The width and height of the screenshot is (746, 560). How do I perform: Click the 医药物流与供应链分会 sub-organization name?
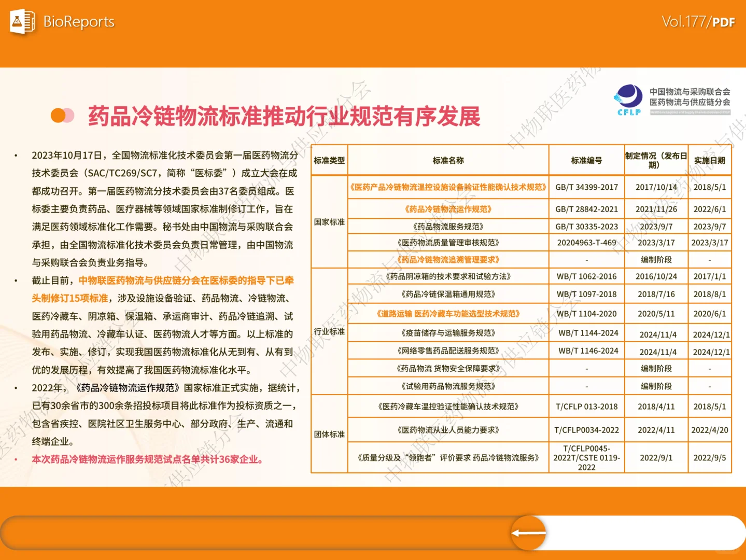point(690,102)
